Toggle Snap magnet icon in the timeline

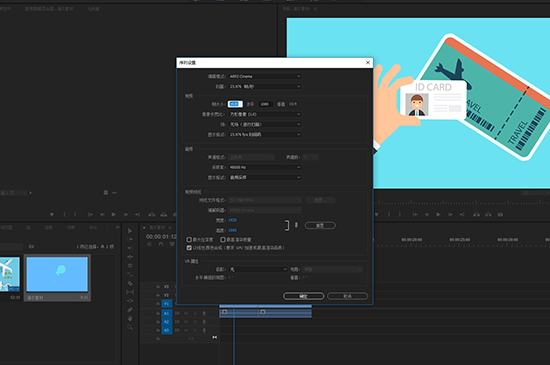161,244
